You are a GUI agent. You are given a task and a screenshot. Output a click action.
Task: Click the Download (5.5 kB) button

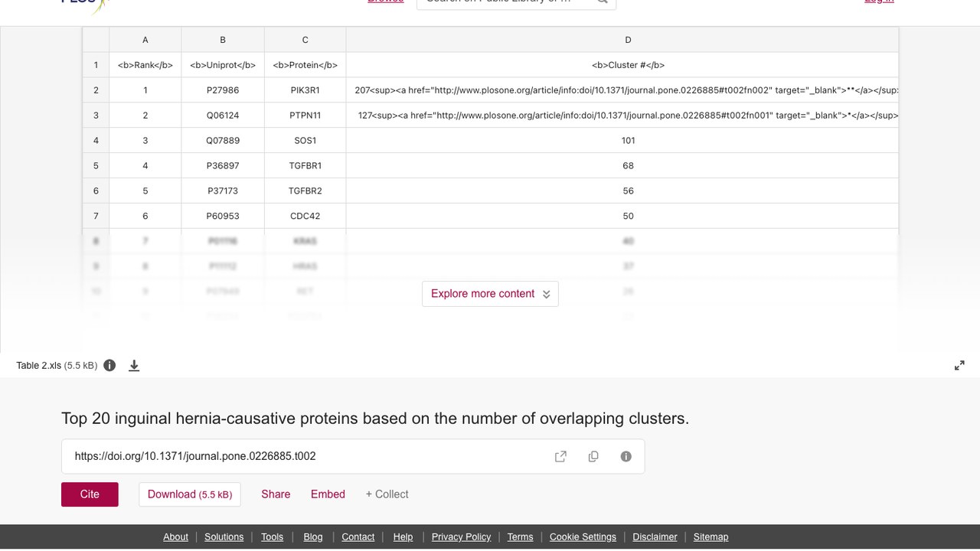point(190,494)
